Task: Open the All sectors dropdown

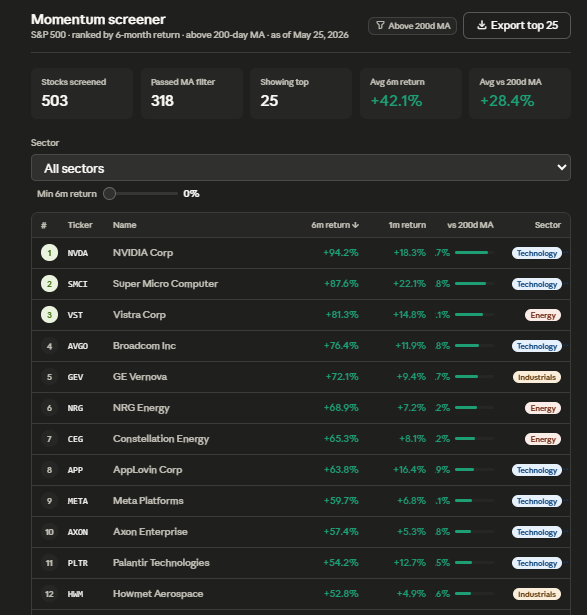Action: pos(301,167)
